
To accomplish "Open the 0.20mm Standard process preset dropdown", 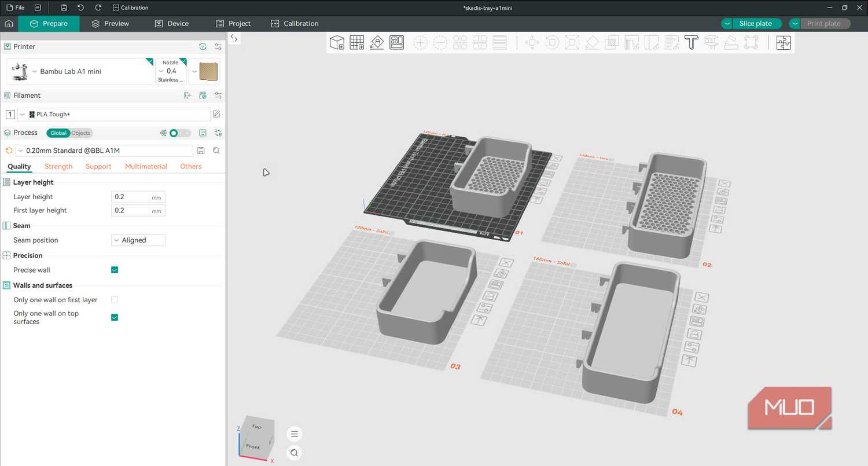I will point(104,151).
